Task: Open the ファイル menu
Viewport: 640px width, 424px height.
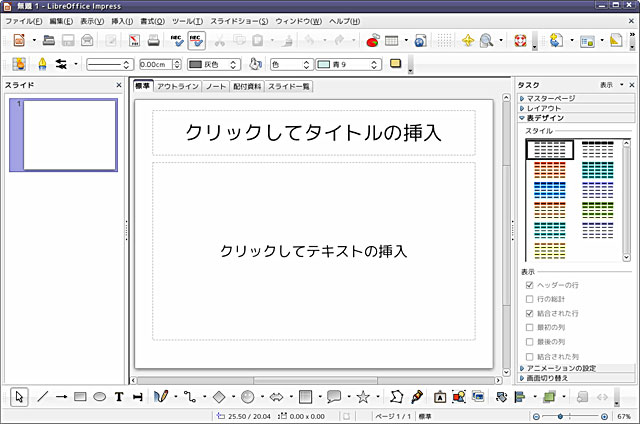Action: (x=23, y=21)
